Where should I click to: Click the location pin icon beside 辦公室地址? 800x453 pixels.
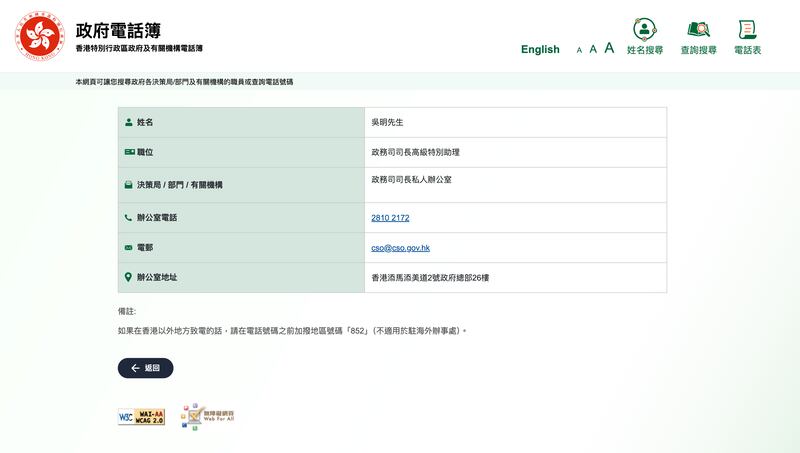pos(128,277)
